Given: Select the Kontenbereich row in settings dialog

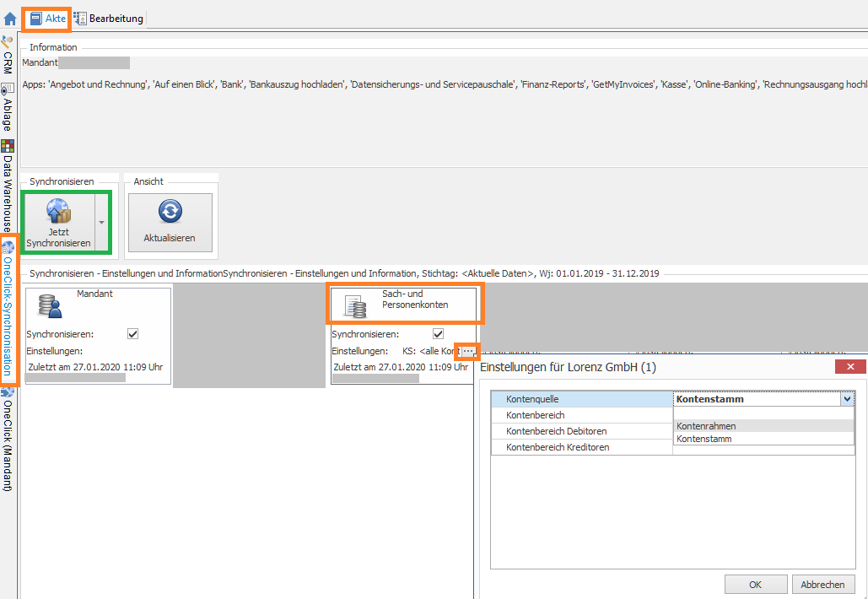Looking at the screenshot, I should click(582, 415).
